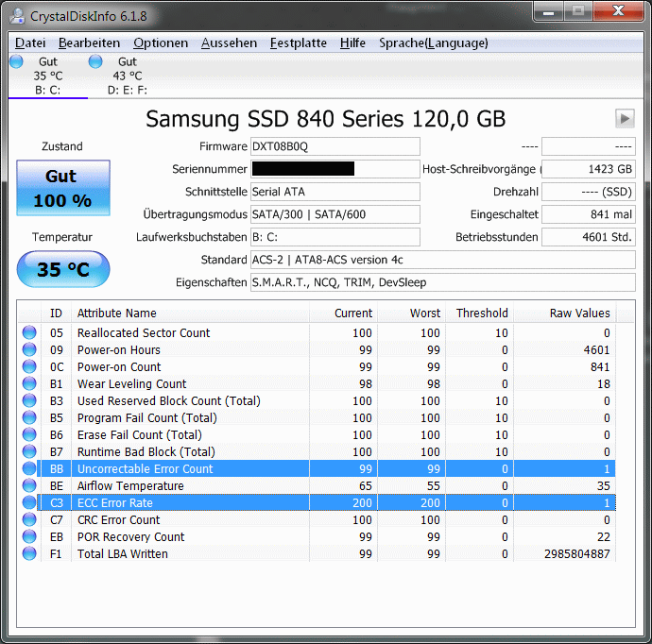This screenshot has height=644, width=652.
Task: Click the next disk arrow button
Action: [x=625, y=118]
